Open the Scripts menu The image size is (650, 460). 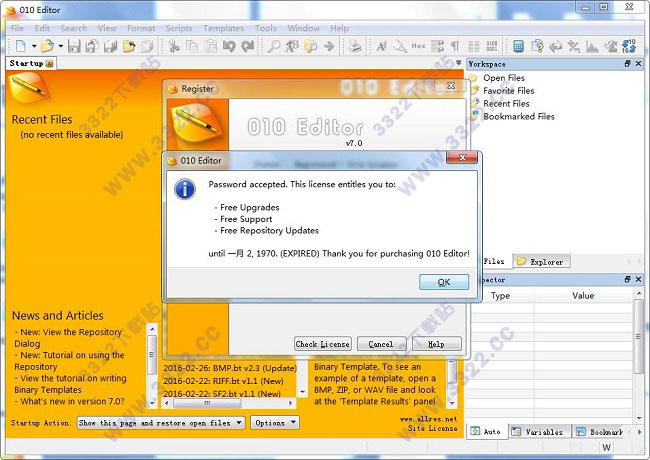point(179,28)
